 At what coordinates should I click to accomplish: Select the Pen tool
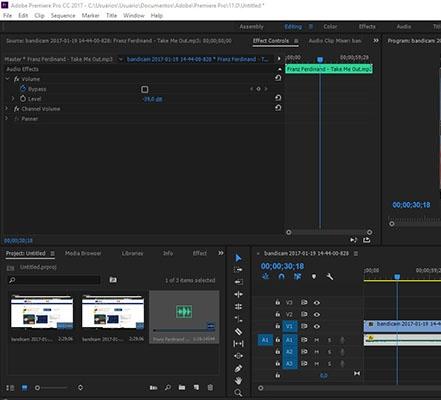(x=238, y=368)
